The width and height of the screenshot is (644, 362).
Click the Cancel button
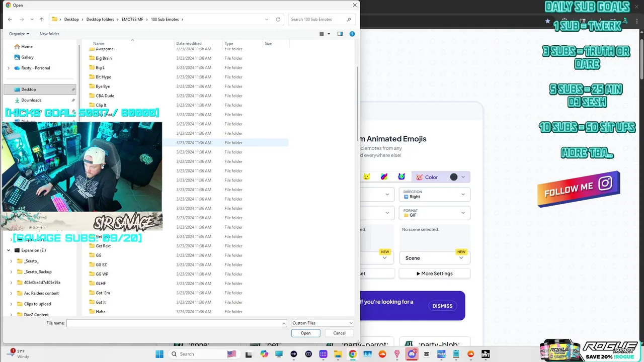[x=340, y=333]
